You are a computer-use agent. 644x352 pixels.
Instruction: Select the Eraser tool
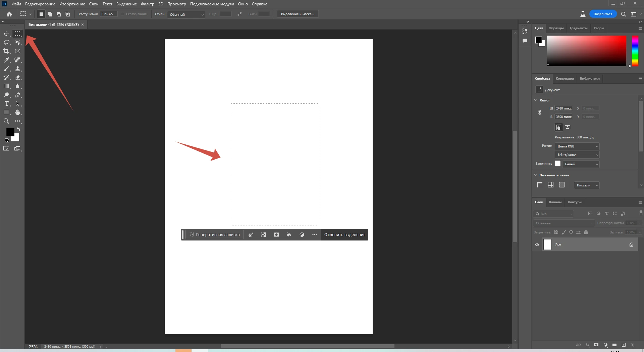pyautogui.click(x=17, y=77)
